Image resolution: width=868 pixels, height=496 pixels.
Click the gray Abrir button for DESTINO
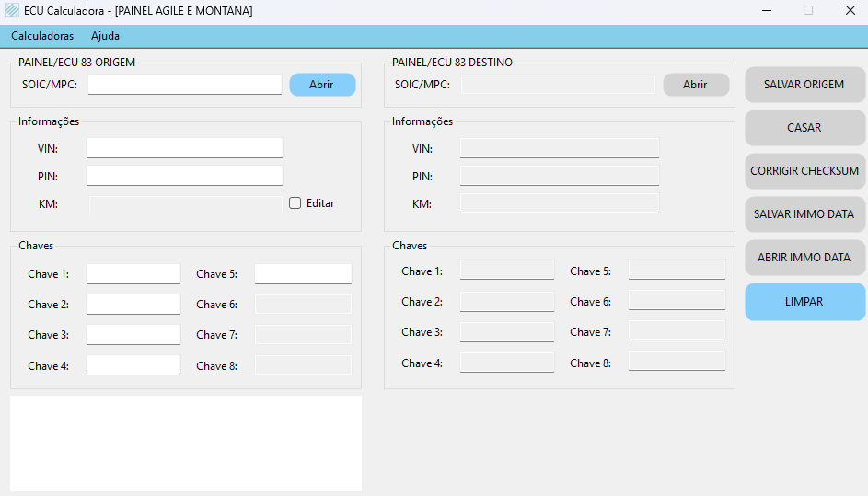695,85
